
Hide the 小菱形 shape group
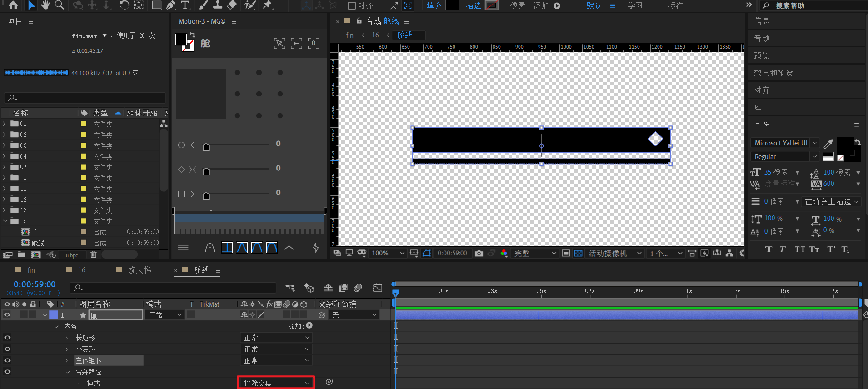(x=7, y=349)
